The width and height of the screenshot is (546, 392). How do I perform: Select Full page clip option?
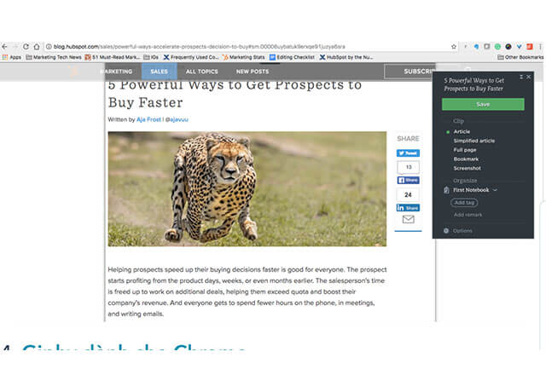tap(467, 150)
